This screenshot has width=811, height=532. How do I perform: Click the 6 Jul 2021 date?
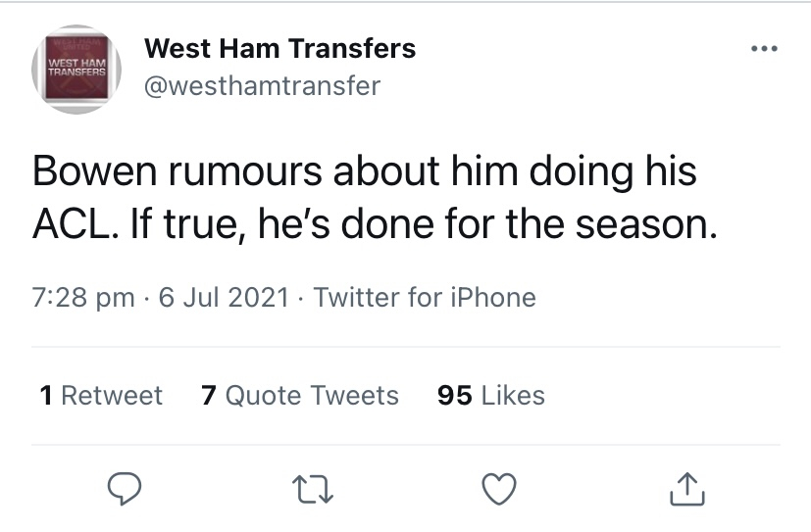[223, 297]
